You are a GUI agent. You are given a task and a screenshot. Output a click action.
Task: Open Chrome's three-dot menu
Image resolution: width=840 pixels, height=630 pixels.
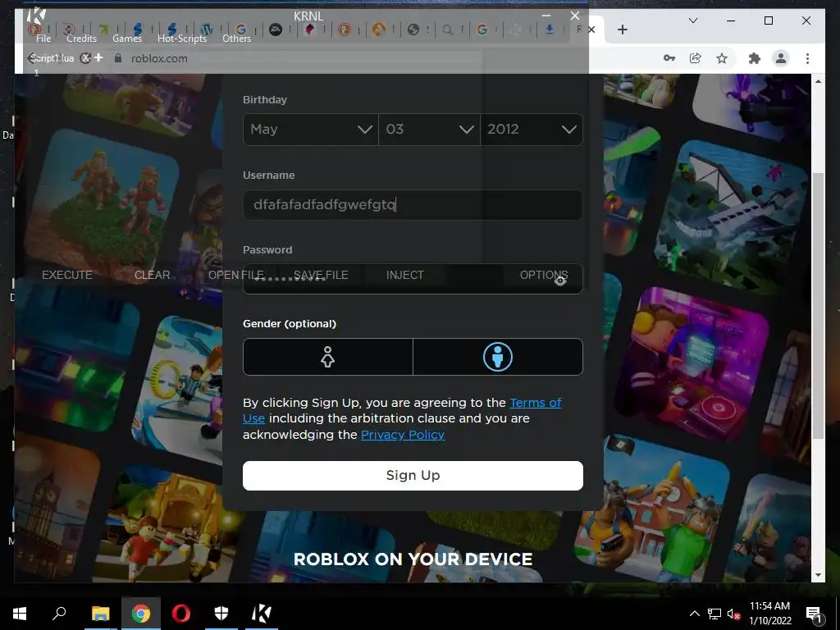click(x=807, y=58)
